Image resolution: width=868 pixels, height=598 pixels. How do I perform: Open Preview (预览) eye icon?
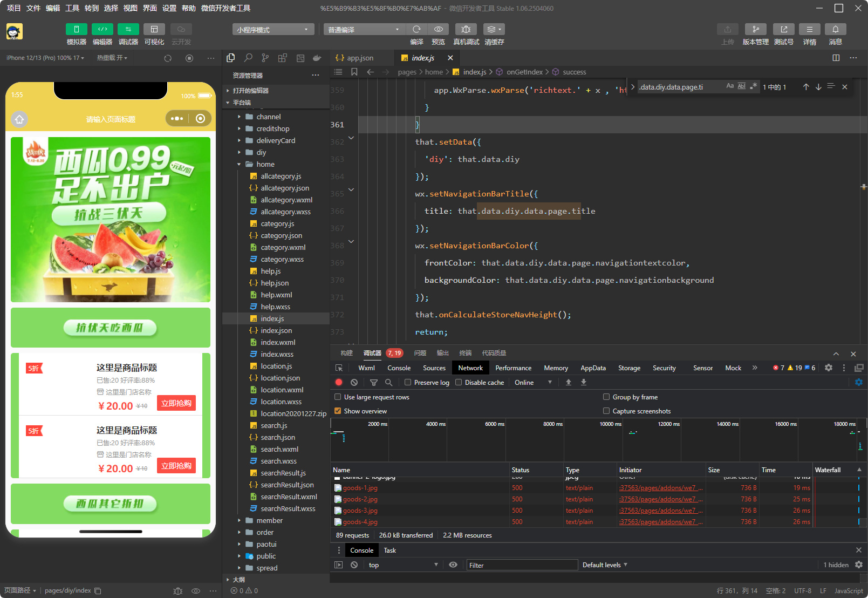point(438,30)
